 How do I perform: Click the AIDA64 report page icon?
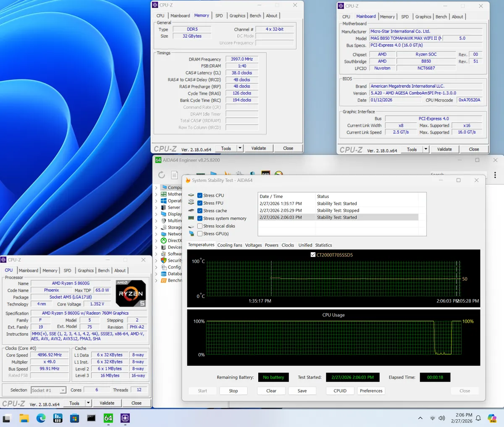pos(174,175)
